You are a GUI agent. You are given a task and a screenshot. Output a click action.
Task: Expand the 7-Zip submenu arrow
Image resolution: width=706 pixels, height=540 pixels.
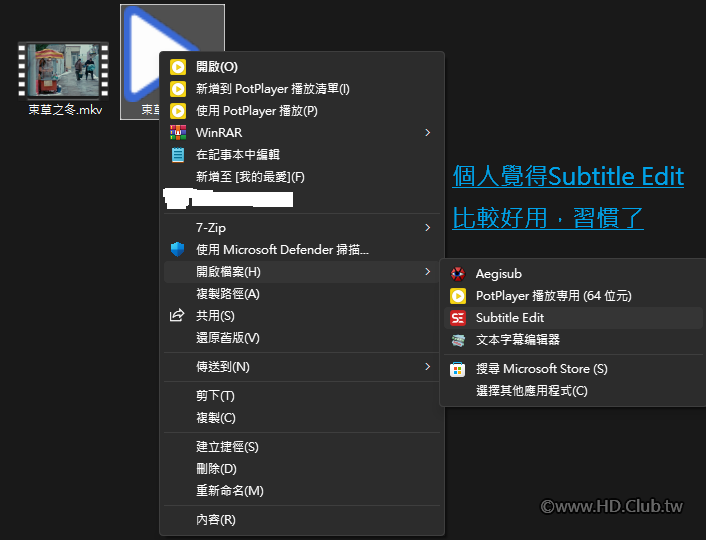pos(427,227)
